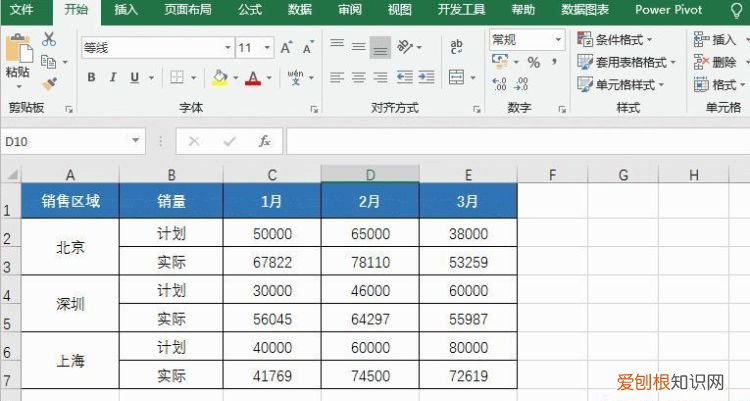Viewport: 750px width, 401px height.
Task: Switch to 插入 Insert tab
Action: (126, 10)
